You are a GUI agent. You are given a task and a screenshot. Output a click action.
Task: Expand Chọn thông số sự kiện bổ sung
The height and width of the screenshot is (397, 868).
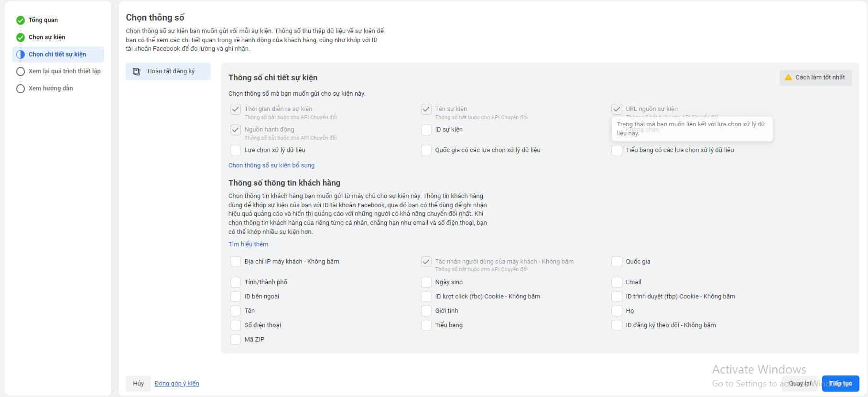point(271,165)
